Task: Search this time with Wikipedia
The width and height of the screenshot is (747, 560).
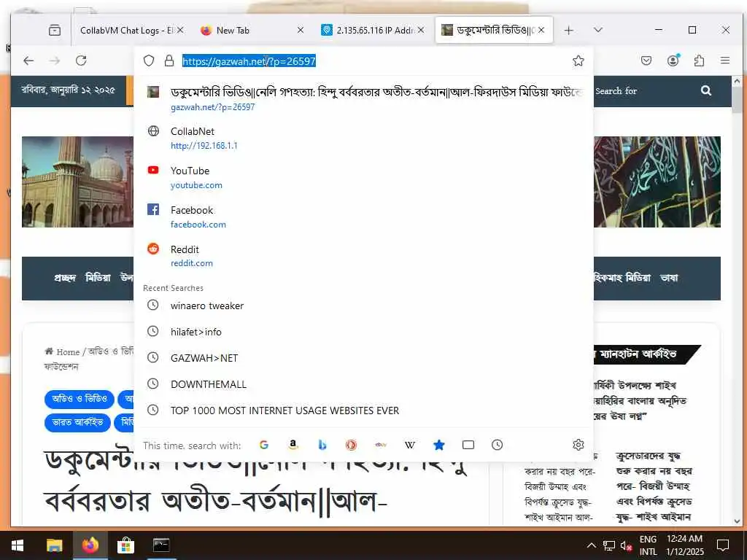Action: tap(410, 445)
